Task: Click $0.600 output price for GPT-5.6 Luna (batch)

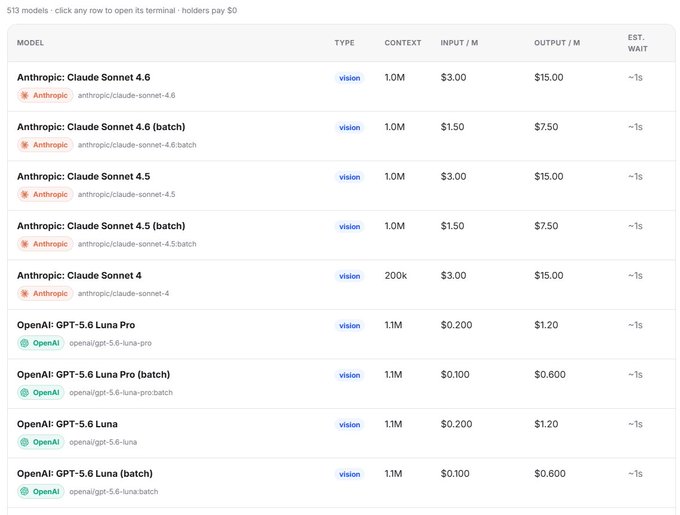Action: 550,473
